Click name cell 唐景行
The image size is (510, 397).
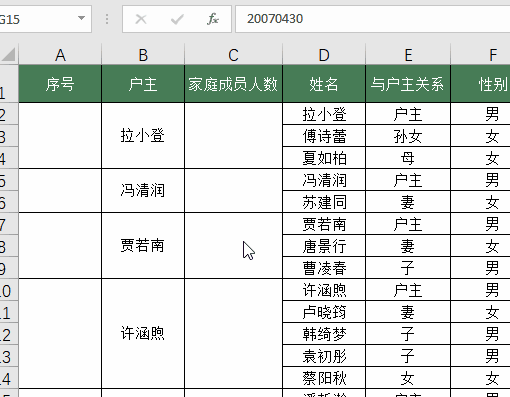click(324, 246)
